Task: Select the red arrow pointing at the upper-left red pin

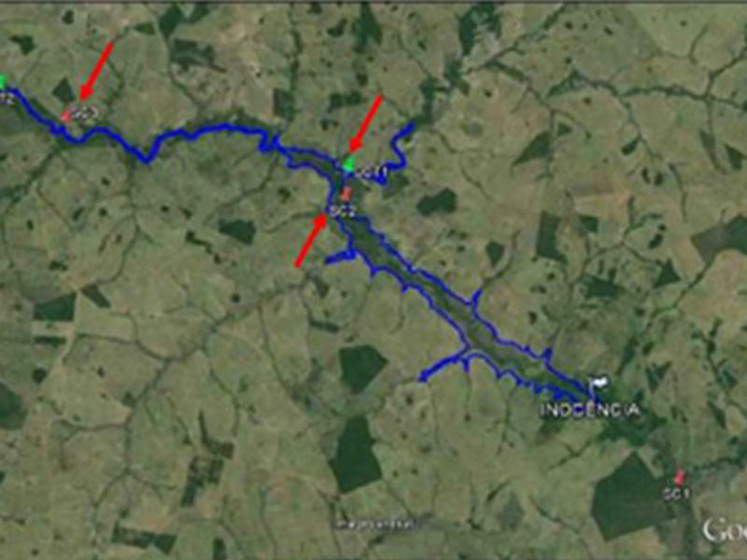Action: coord(96,71)
